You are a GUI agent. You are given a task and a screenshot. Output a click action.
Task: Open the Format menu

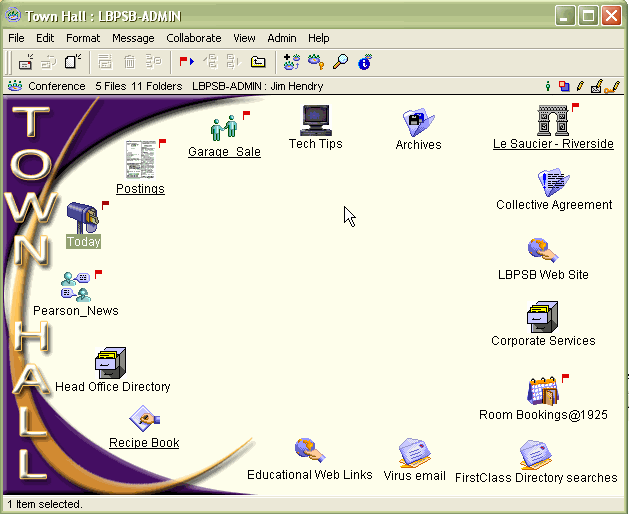(83, 38)
